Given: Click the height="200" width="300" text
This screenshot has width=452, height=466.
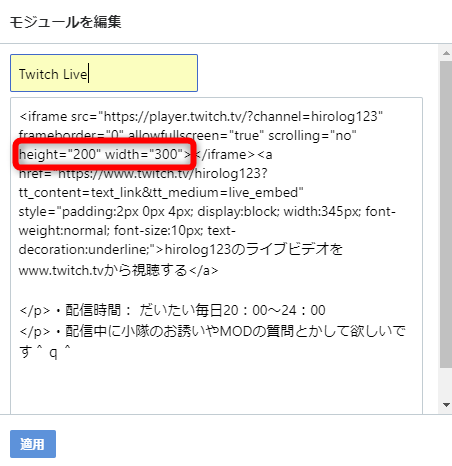Looking at the screenshot, I should coord(105,154).
